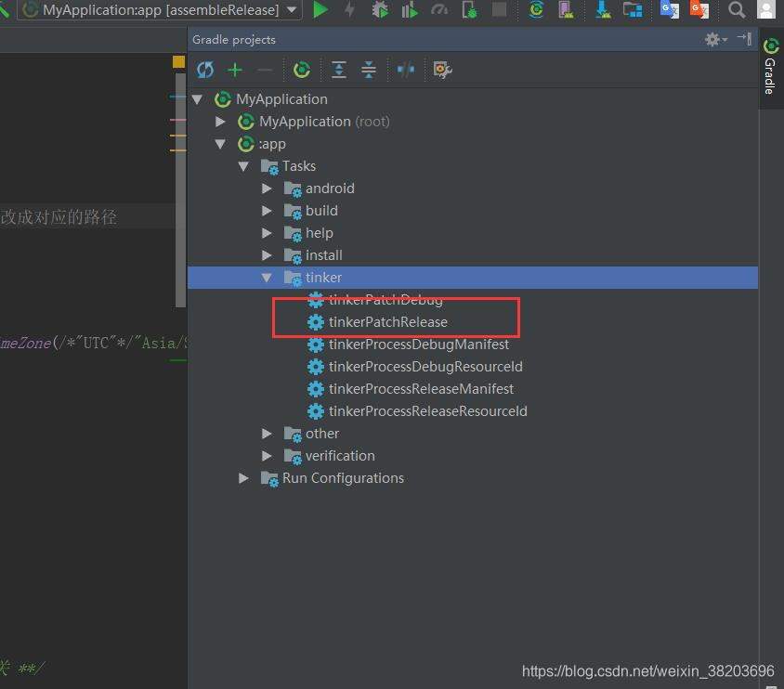Expand all tree nodes icon
The width and height of the screenshot is (784, 689).
339,70
